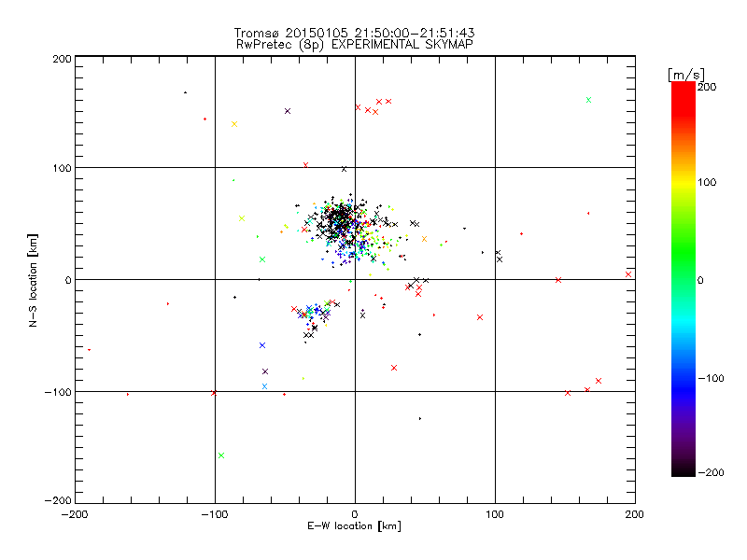Viewport: 747px width, 560px height.
Task: Click the light blue X marker above -100 line
Action: click(264, 386)
